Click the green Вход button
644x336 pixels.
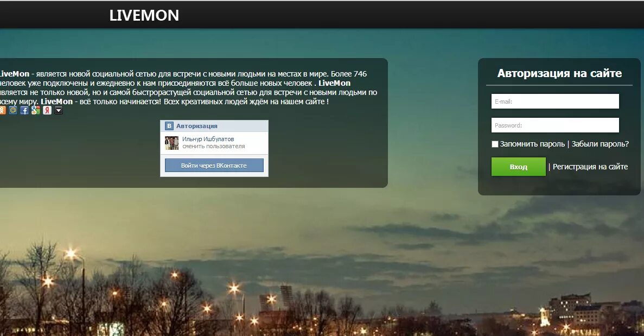point(518,167)
